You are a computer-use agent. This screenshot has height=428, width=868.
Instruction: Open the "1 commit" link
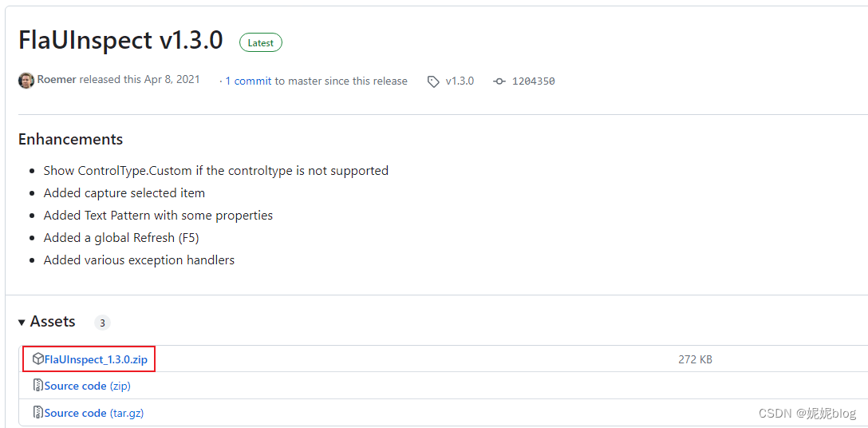pyautogui.click(x=248, y=81)
